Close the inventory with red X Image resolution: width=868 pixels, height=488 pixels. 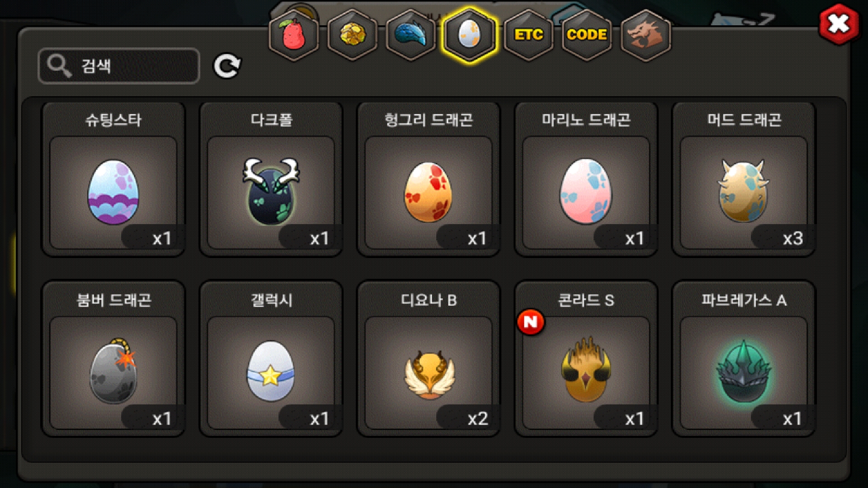pos(839,24)
